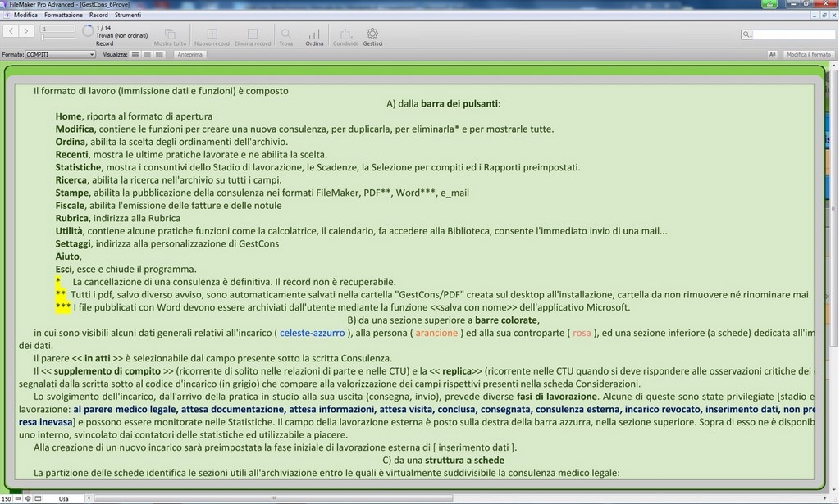Click the found-set pie chart indicator
Viewport: 840px width, 504px height.
click(x=87, y=31)
